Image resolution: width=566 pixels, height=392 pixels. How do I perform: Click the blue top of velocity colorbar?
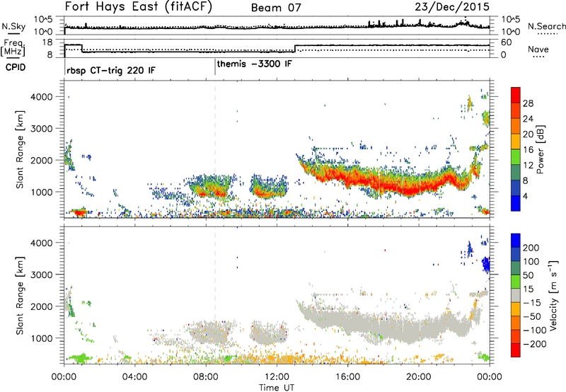coord(516,241)
